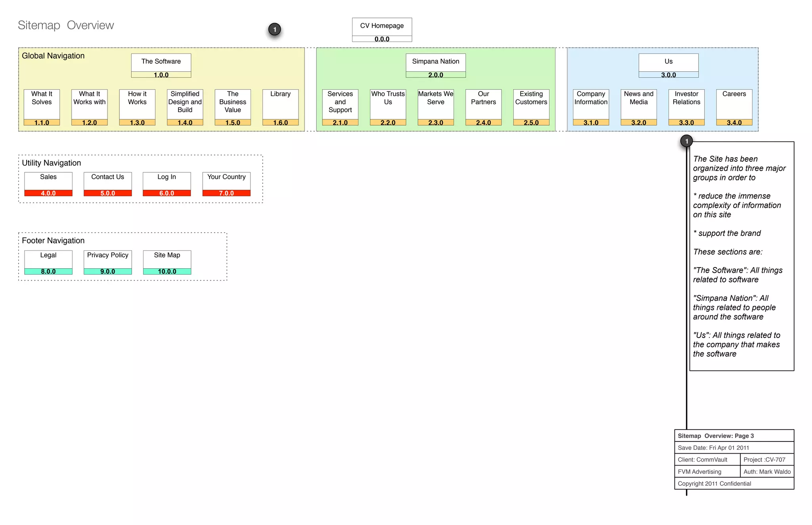Open Our Partners 2.4.0 box

click(x=483, y=107)
